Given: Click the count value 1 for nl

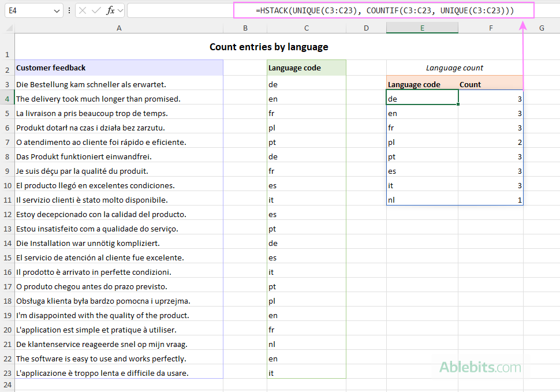Looking at the screenshot, I should tap(520, 200).
